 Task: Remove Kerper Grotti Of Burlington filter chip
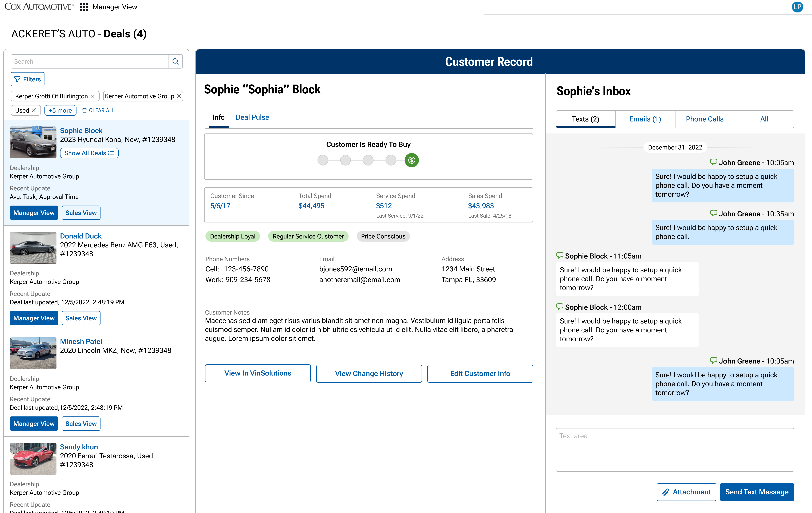point(92,96)
